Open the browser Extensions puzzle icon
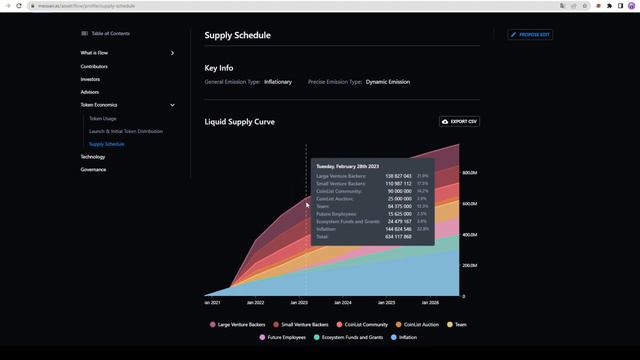The image size is (640, 360). pos(609,6)
